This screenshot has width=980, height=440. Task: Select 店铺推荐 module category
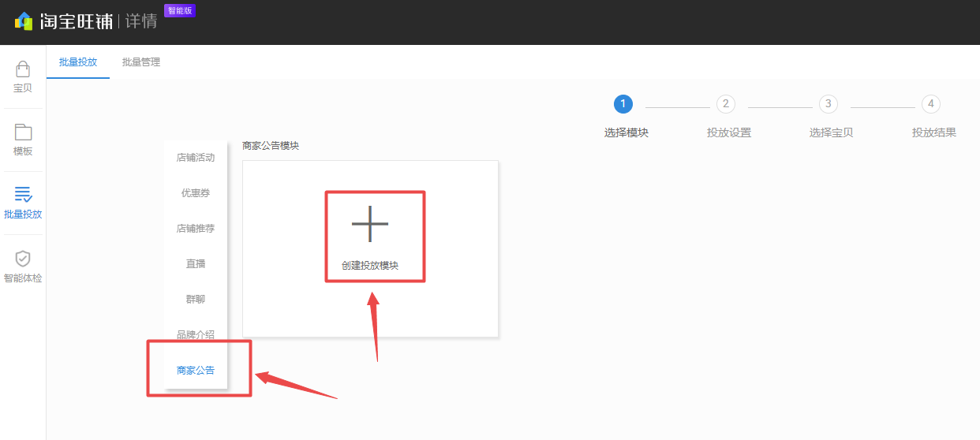coord(196,229)
